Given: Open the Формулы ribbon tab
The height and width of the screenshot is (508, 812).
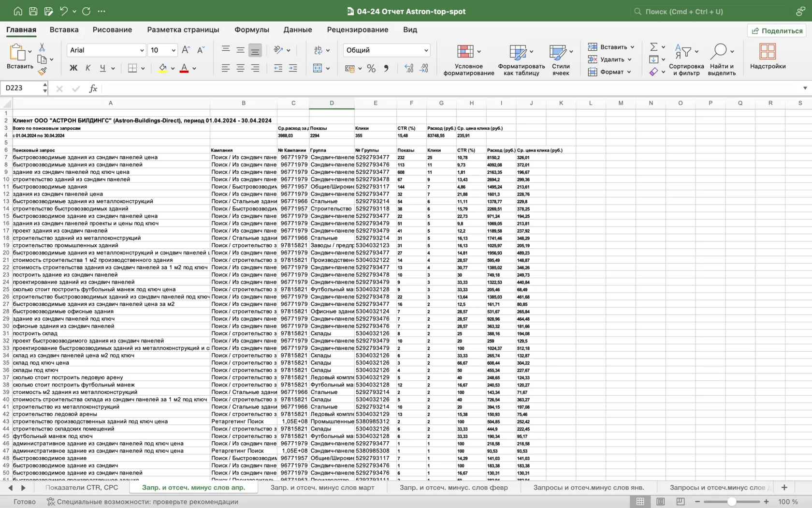Looking at the screenshot, I should pos(251,30).
